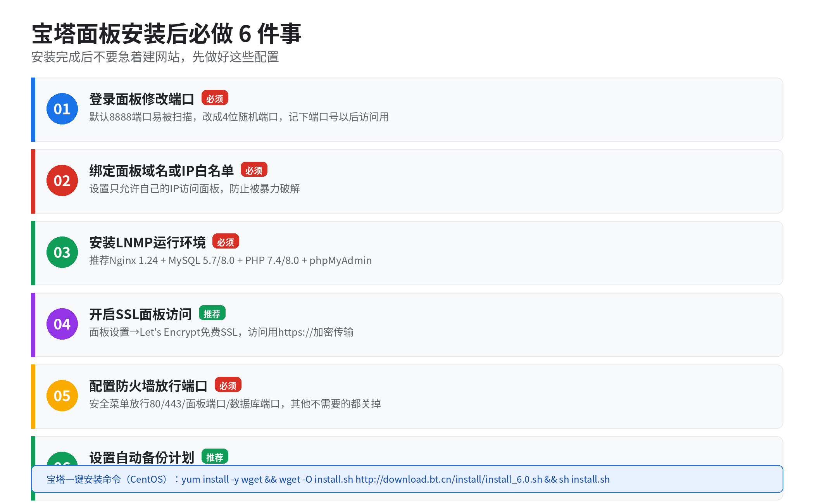This screenshot has height=504, width=814.
Task: Click 推荐 badge next to 设置自动备份计划
Action: [x=215, y=457]
